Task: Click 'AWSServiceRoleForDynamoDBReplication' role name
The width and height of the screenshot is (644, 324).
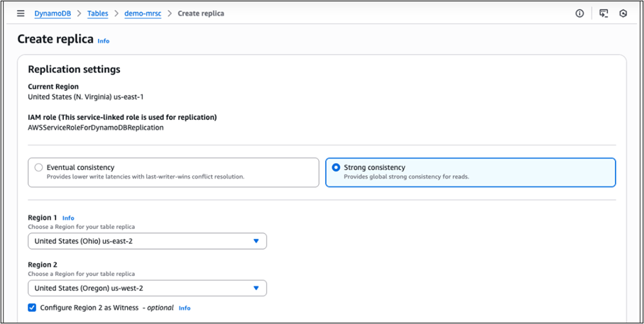Action: [x=96, y=128]
